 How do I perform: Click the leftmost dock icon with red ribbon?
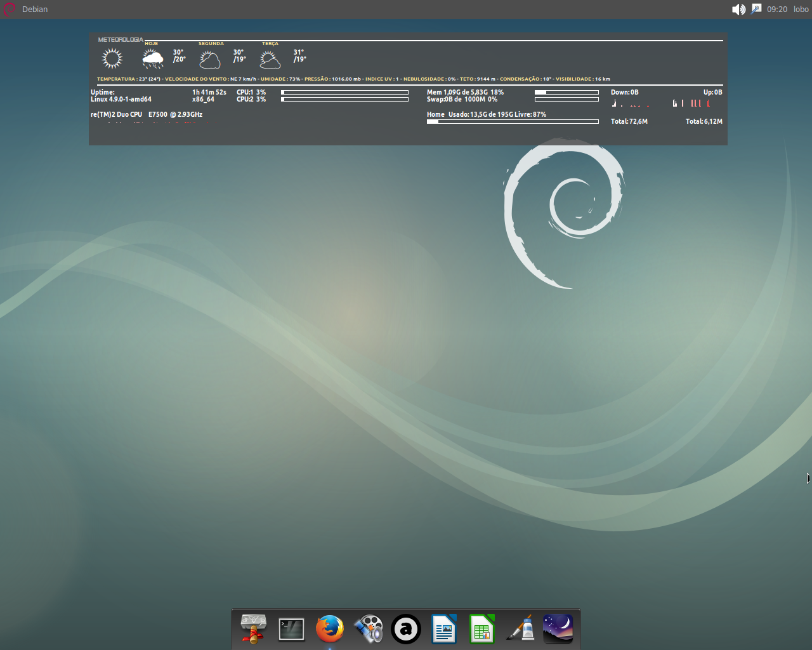(253, 629)
